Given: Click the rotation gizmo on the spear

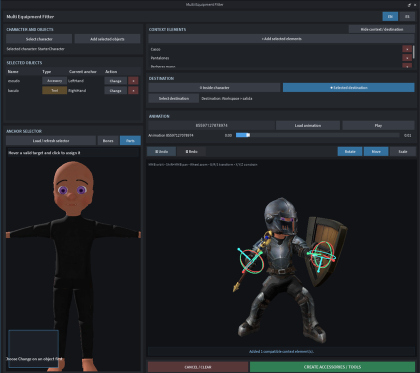Looking at the screenshot, I should click(x=251, y=261).
